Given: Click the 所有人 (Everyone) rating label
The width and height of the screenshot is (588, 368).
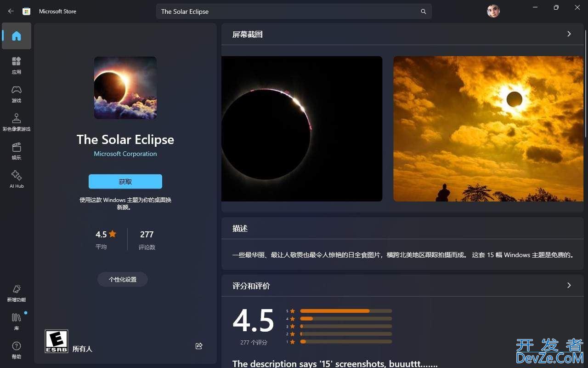Looking at the screenshot, I should click(82, 349).
